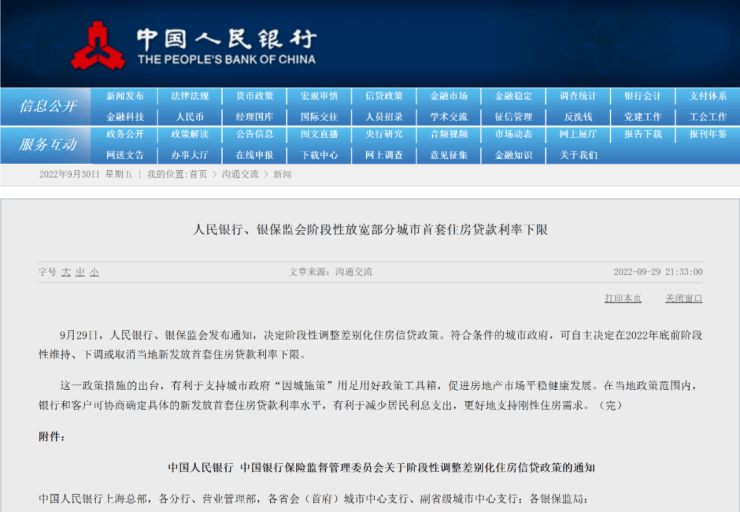Select the 支付体系 menu item
Screen dimensions: 740x512
coord(707,96)
